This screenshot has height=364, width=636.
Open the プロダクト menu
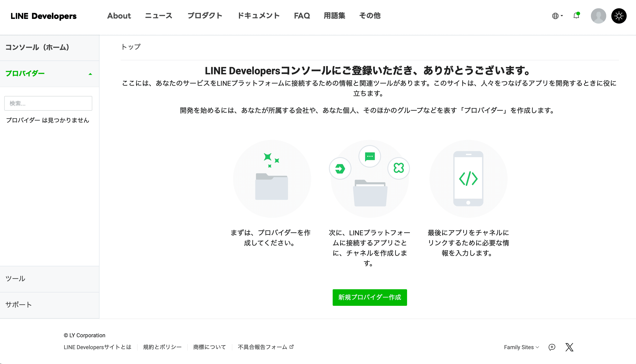click(x=205, y=16)
